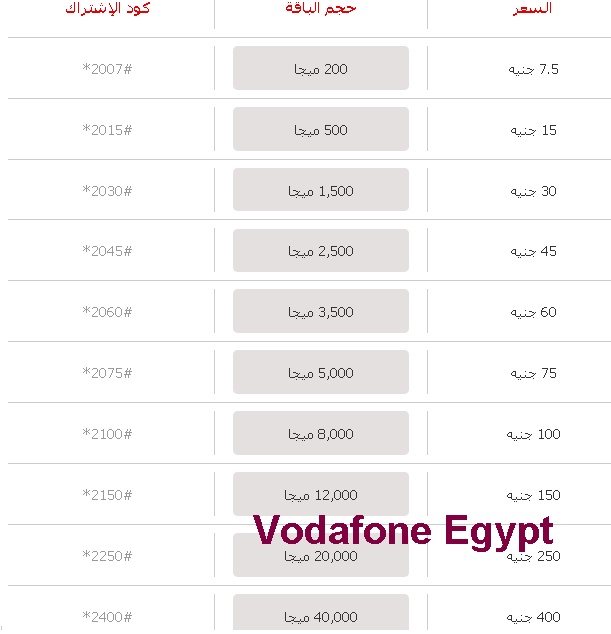The image size is (611, 634).
Task: Click subscription code *2100#
Action: [107, 434]
